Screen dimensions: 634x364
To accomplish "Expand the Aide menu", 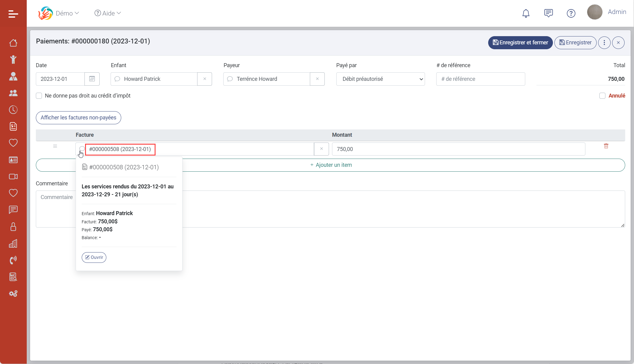I will [x=108, y=13].
